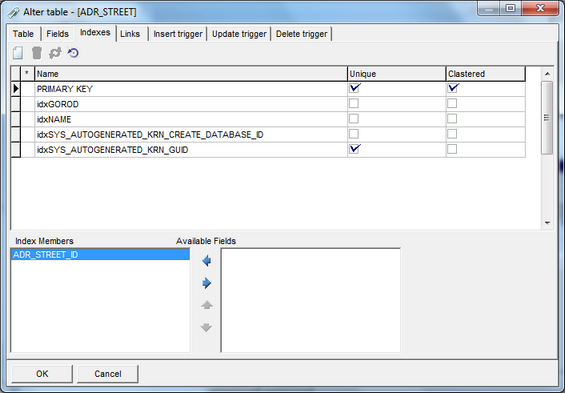Image resolution: width=565 pixels, height=393 pixels.
Task: Enable Clastered for idxSYS_AUTOGENERATED_KRN_CREATE_DATABASE_ID
Action: 452,134
